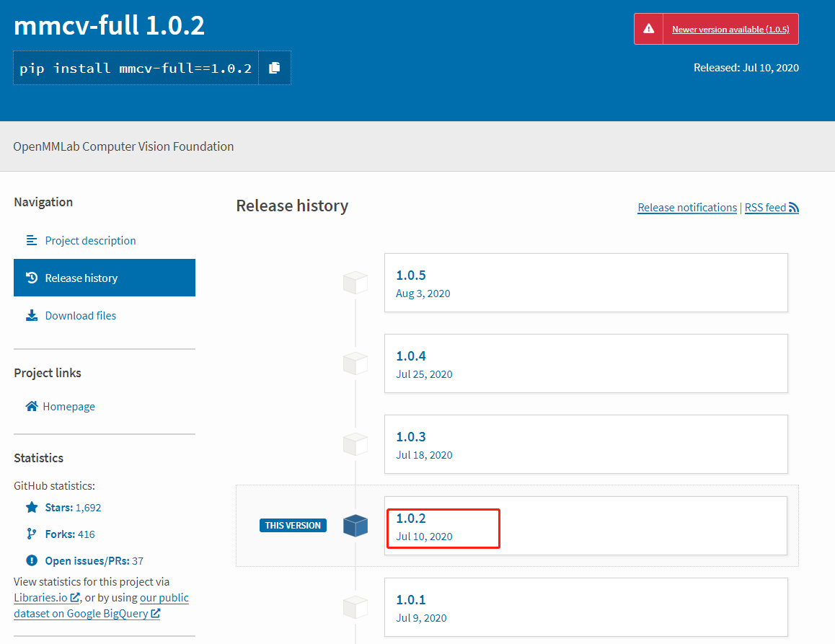Click the Jul 18, 2020 release date
Image resolution: width=835 pixels, height=644 pixels.
[424, 455]
